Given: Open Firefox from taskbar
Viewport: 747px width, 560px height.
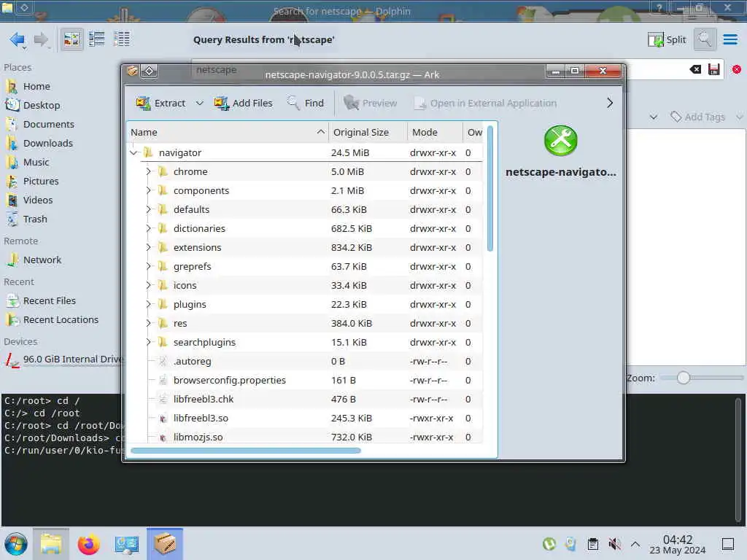Looking at the screenshot, I should pos(88,544).
